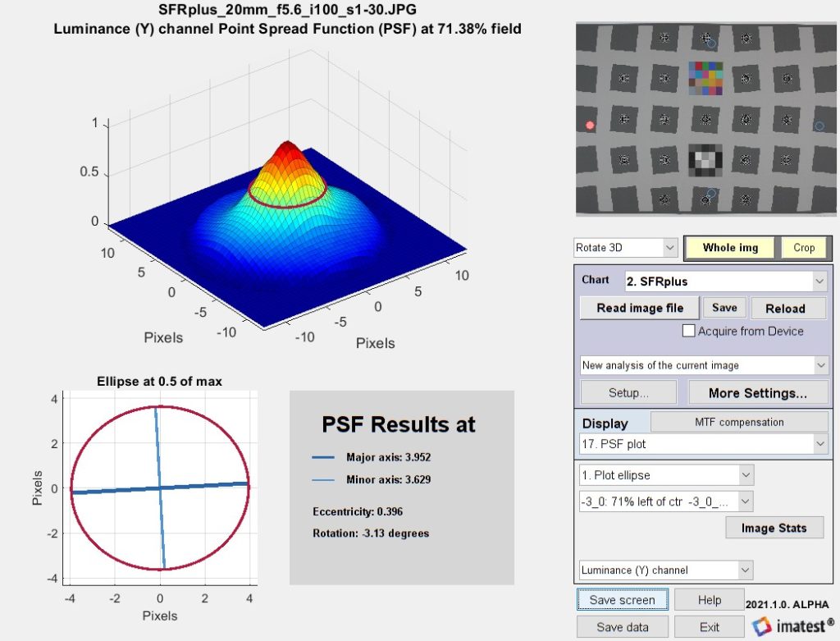This screenshot has width=840, height=641.
Task: Switch to the MTF compensation tab
Action: [739, 421]
